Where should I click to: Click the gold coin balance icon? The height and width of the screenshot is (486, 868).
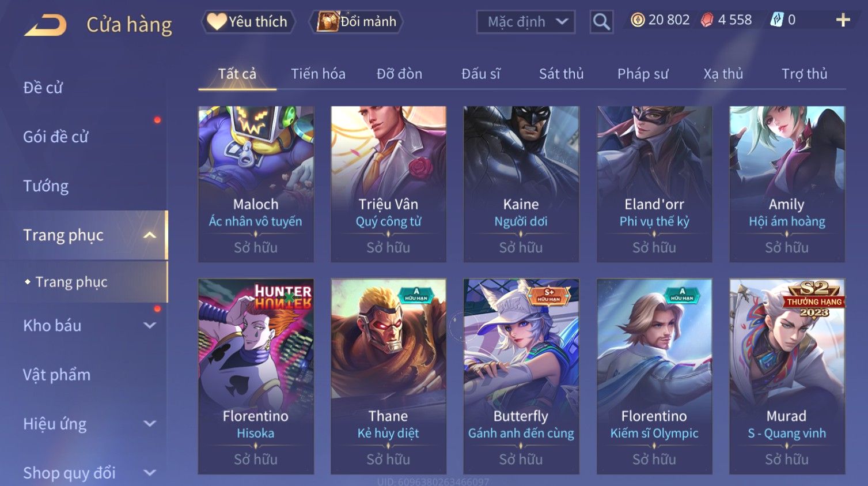(638, 20)
